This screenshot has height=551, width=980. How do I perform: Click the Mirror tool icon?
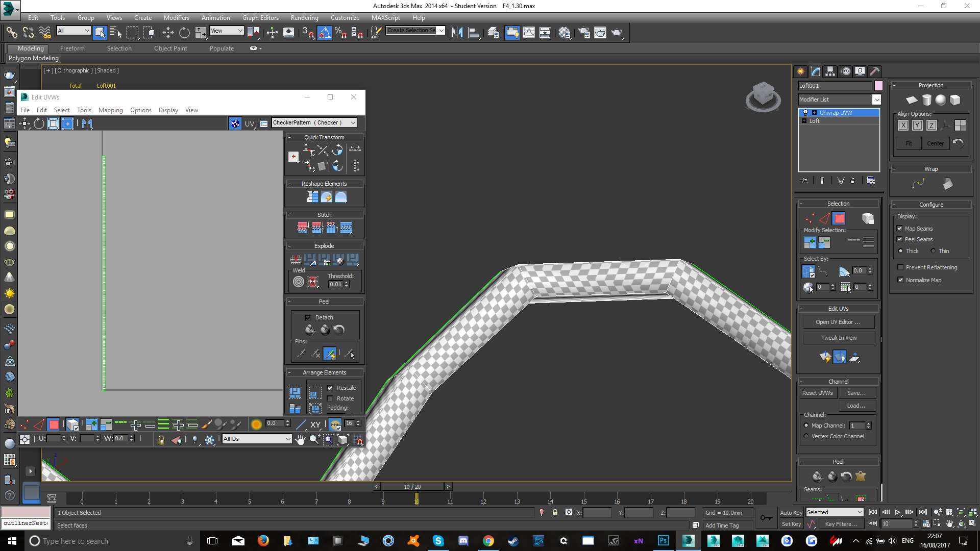(457, 33)
